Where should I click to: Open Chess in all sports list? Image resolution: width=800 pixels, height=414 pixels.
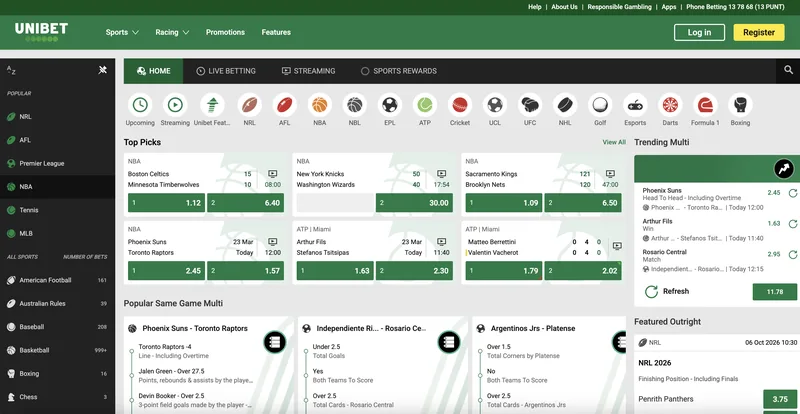click(57, 397)
